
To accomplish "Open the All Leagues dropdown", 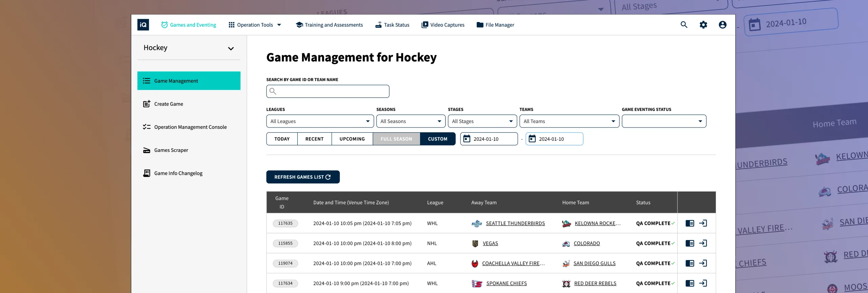I will 320,121.
